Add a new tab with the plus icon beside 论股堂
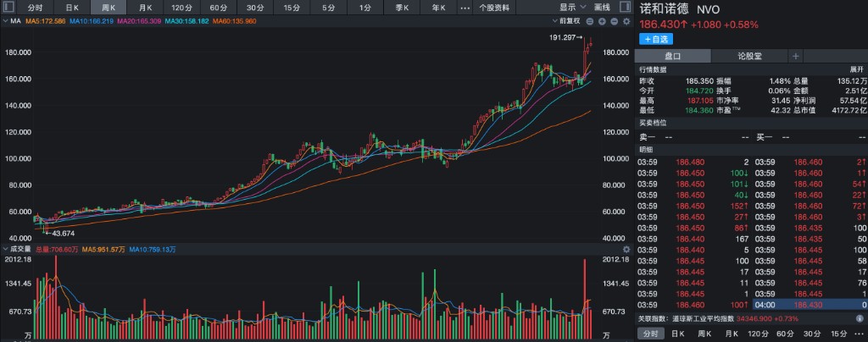 pyautogui.click(x=795, y=56)
